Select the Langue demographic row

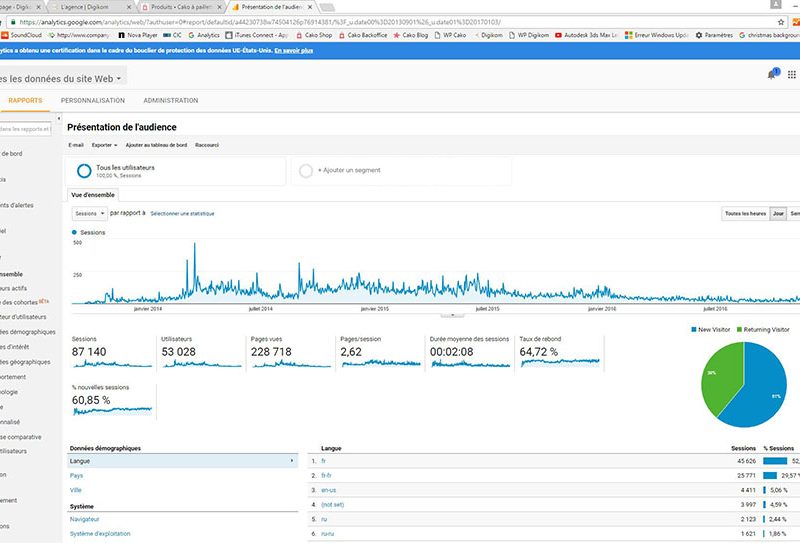[x=183, y=461]
